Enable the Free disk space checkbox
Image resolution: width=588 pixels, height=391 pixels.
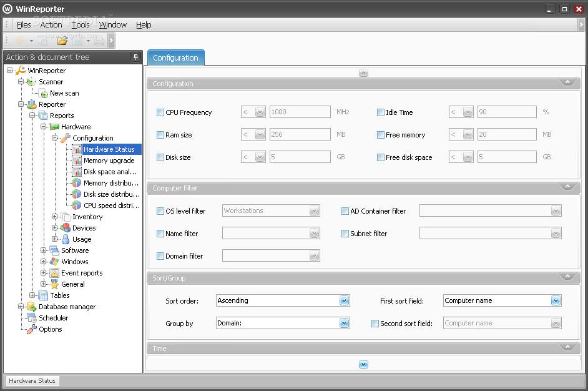[x=381, y=157]
